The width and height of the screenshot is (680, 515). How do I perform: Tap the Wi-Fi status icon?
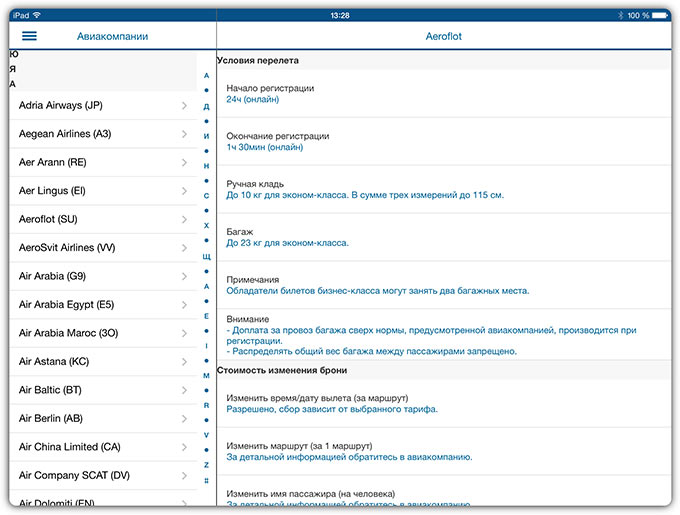point(37,15)
